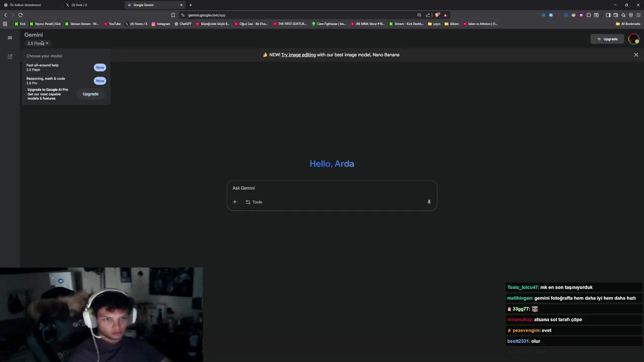The image size is (644, 362).
Task: Click the Hello, Arda greeting text
Action: point(332,163)
